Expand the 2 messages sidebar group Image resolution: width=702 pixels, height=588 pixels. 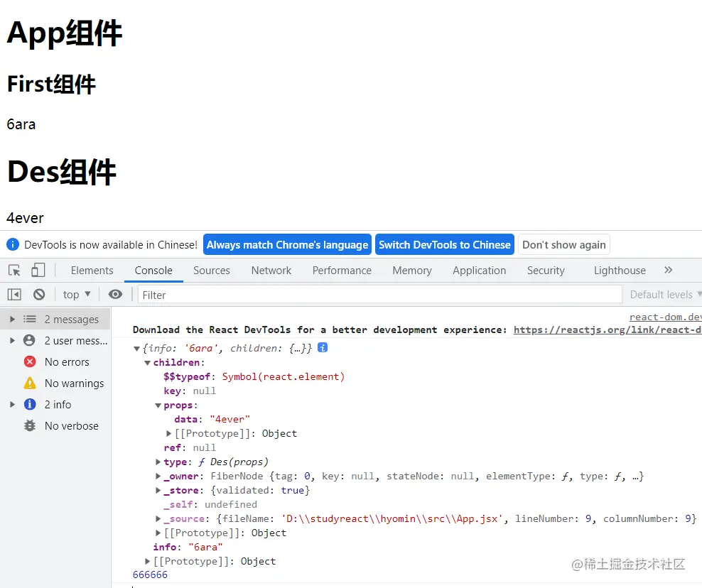pos(13,319)
